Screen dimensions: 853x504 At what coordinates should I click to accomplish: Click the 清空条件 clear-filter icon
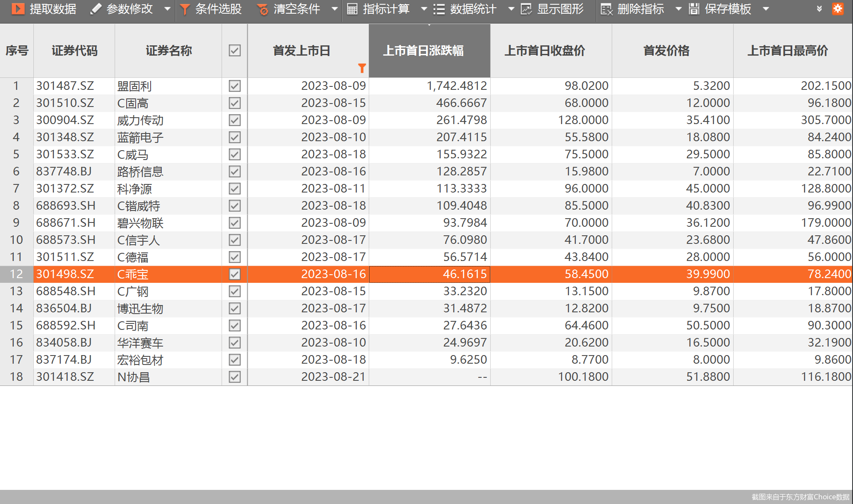(263, 9)
